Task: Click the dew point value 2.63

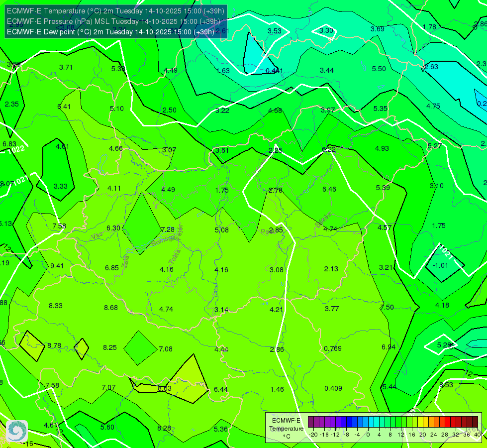Action: tap(431, 67)
